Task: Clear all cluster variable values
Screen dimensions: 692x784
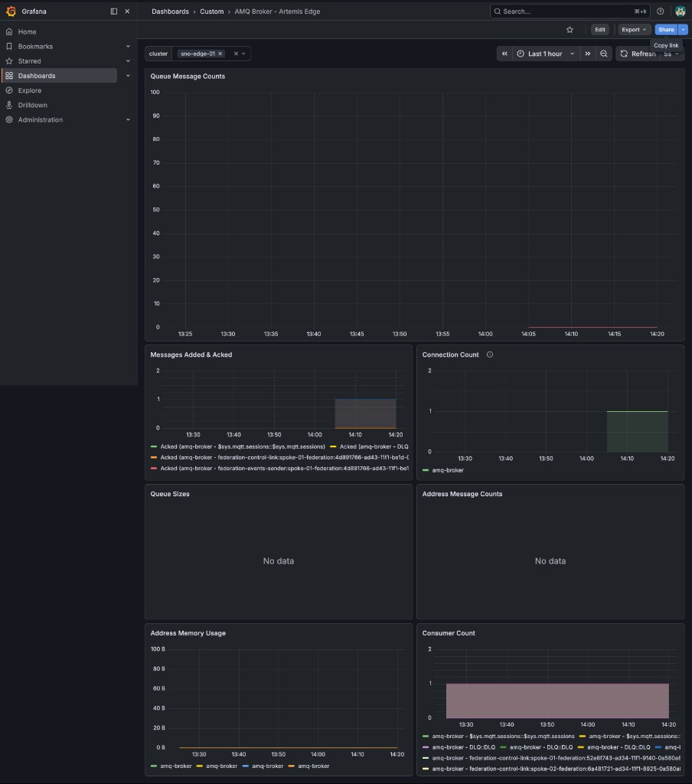Action: (x=236, y=54)
